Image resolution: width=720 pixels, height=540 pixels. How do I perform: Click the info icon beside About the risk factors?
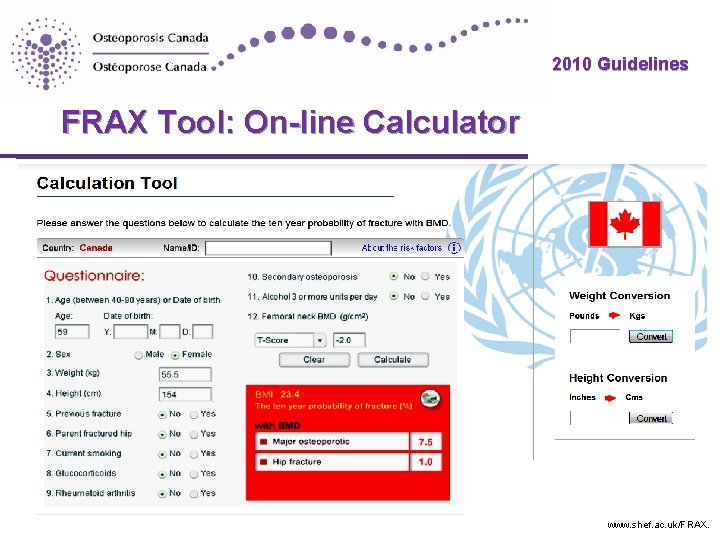coord(454,248)
